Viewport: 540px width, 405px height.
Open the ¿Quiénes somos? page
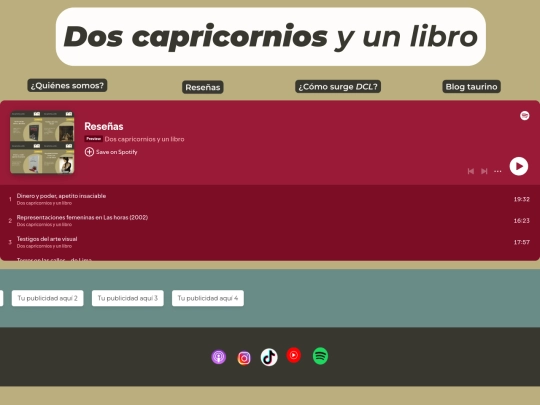[67, 85]
